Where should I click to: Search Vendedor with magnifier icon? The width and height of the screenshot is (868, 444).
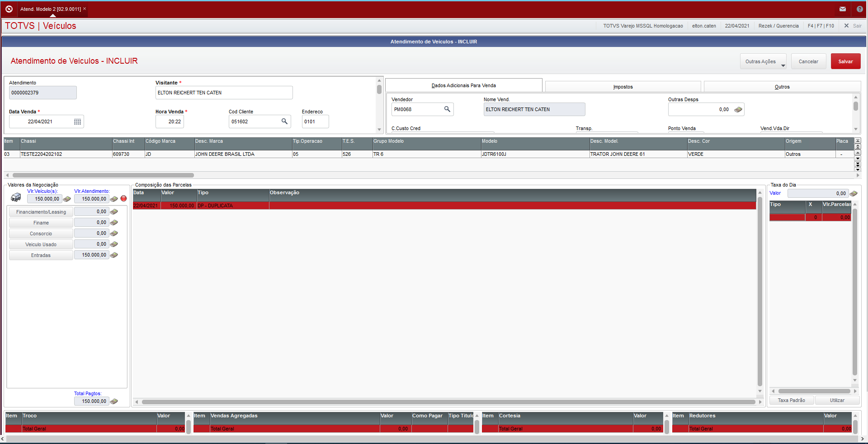click(447, 109)
